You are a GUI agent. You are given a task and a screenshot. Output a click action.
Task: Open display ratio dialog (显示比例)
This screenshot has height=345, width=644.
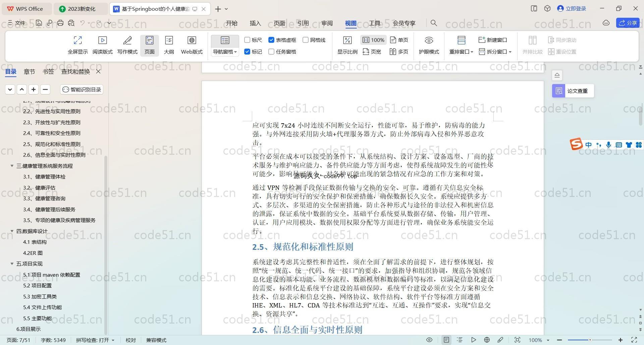pos(347,45)
